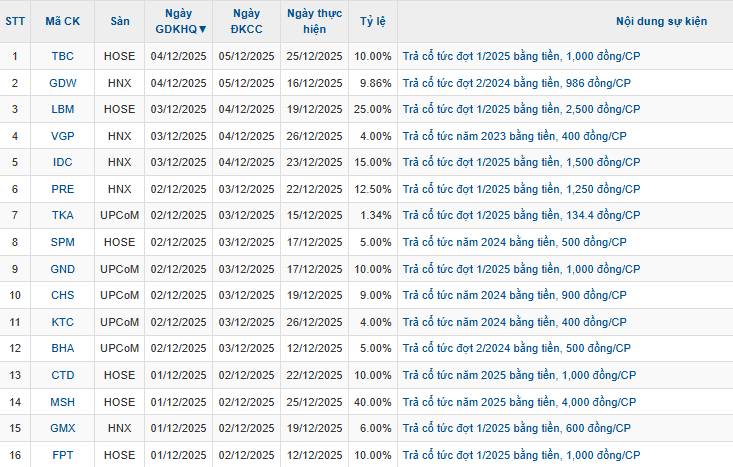Viewport: 733px width, 467px height.
Task: Click the Ngày ĐKCC column header
Action: (x=246, y=21)
